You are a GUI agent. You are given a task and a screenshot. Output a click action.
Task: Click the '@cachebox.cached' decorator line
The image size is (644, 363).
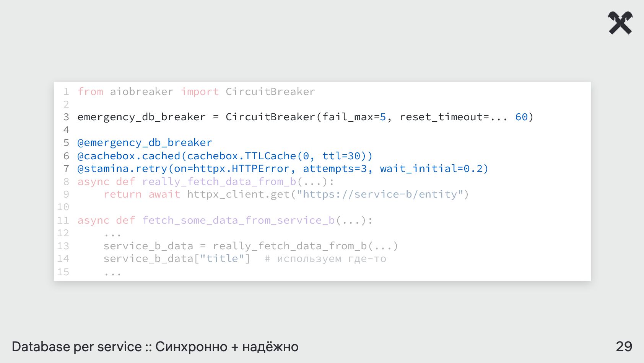pos(225,156)
